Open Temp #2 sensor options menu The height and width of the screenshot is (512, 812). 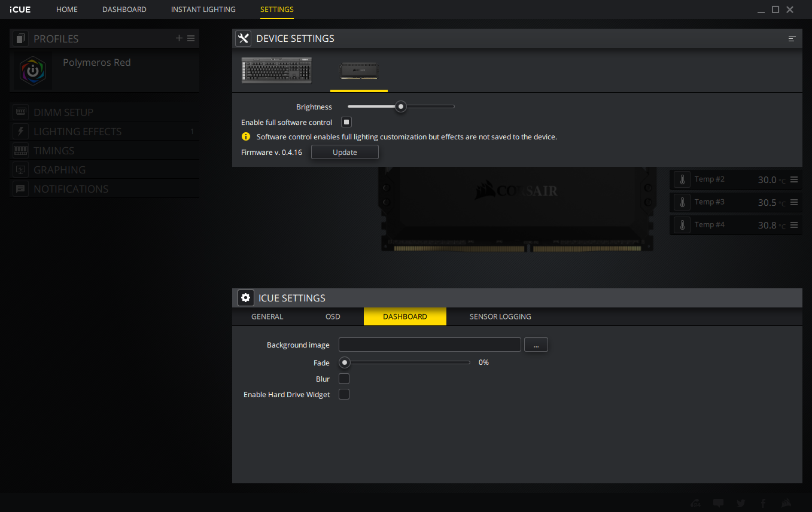click(x=794, y=179)
